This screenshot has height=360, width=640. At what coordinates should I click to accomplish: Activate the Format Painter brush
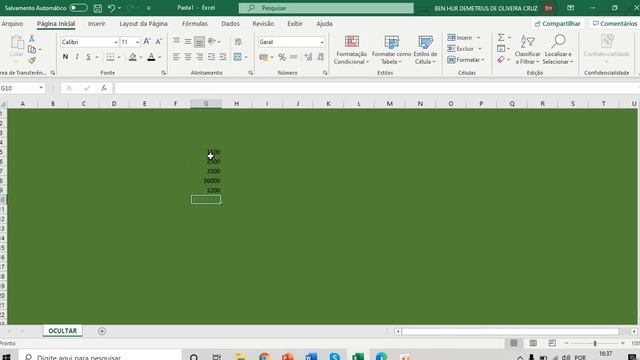tap(32, 60)
